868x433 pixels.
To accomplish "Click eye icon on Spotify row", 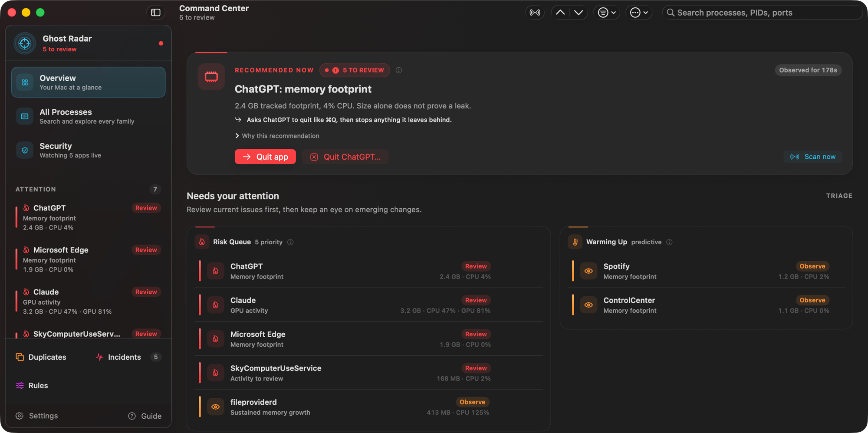I will coord(589,271).
